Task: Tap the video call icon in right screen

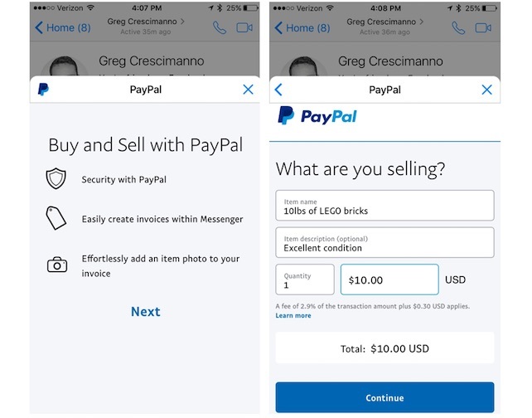Action: pos(484,27)
